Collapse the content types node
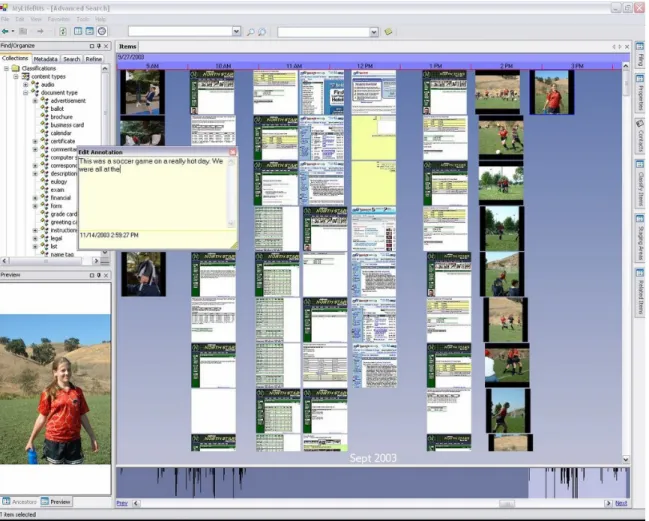 16,77
